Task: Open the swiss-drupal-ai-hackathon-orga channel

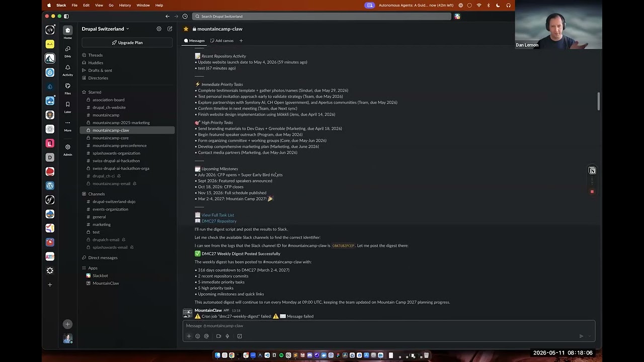Action: tap(121, 168)
